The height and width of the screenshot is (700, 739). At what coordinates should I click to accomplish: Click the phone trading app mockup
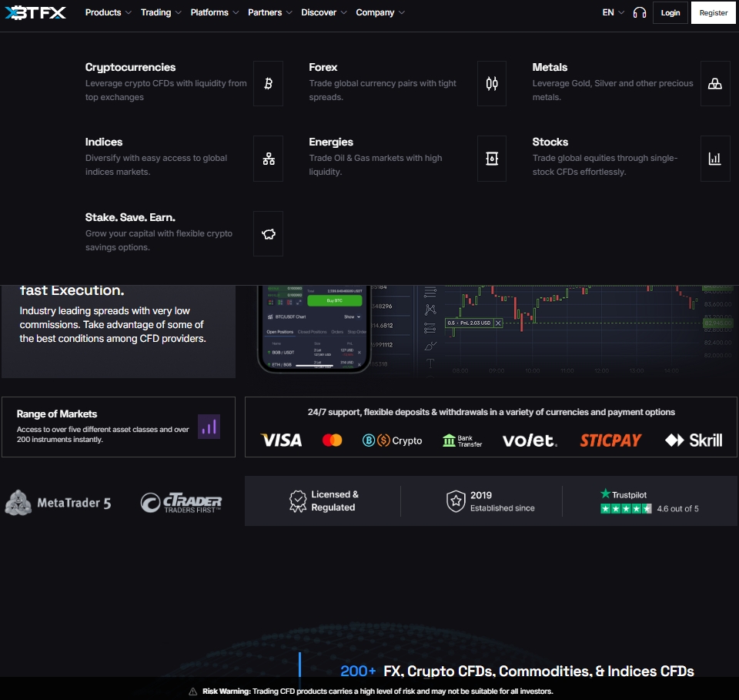314,329
